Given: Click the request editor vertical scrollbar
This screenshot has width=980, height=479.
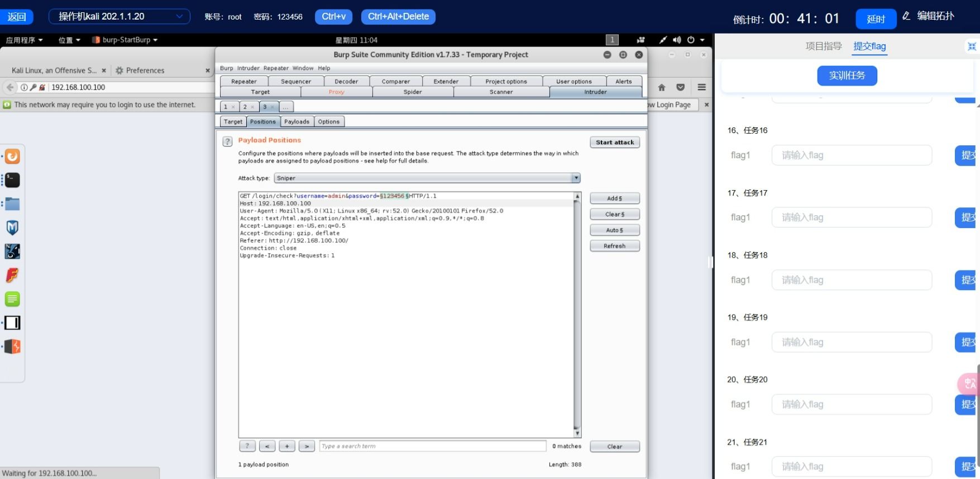Looking at the screenshot, I should coord(577,315).
